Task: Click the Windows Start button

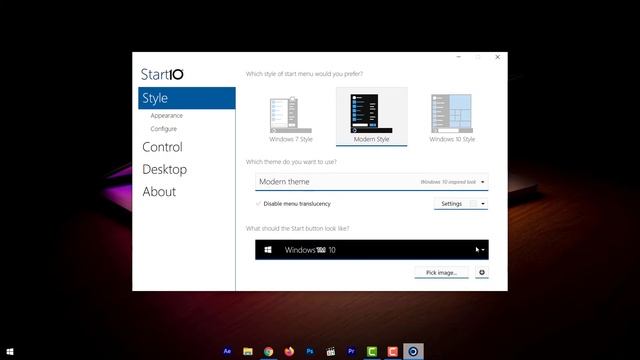Action: click(10, 352)
